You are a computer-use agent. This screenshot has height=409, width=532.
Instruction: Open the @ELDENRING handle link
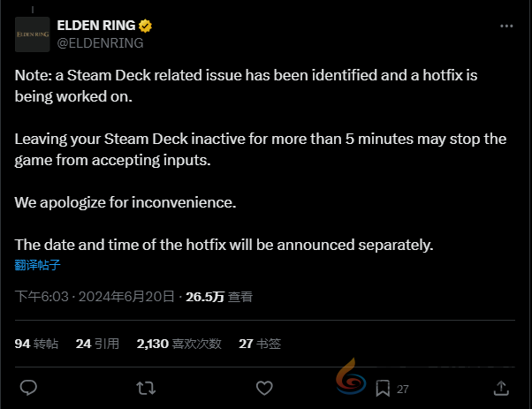pos(100,42)
